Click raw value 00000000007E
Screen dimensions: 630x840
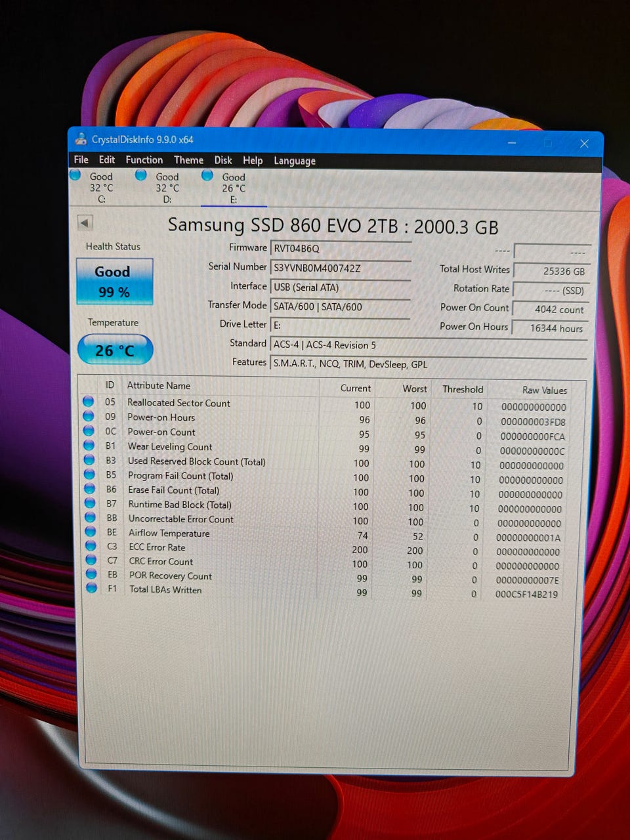pos(527,580)
